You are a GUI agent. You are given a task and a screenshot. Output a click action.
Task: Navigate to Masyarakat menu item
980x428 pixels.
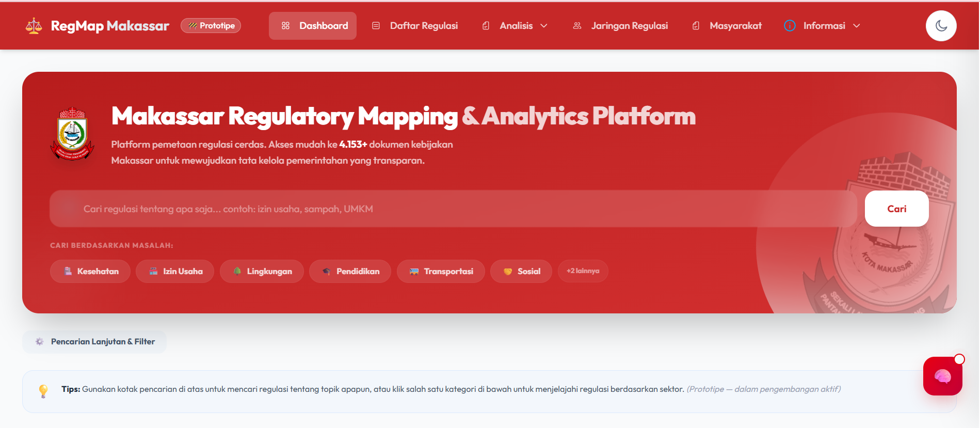pos(727,26)
